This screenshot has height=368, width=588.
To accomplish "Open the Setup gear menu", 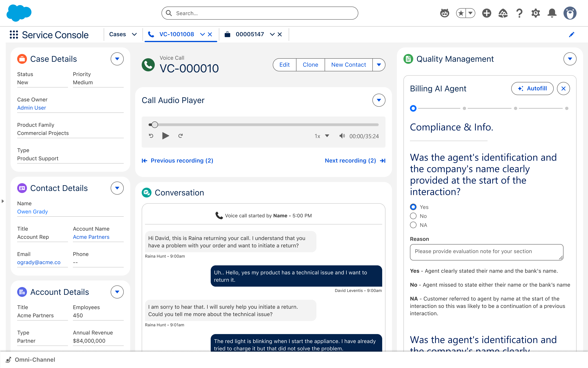I will (536, 13).
